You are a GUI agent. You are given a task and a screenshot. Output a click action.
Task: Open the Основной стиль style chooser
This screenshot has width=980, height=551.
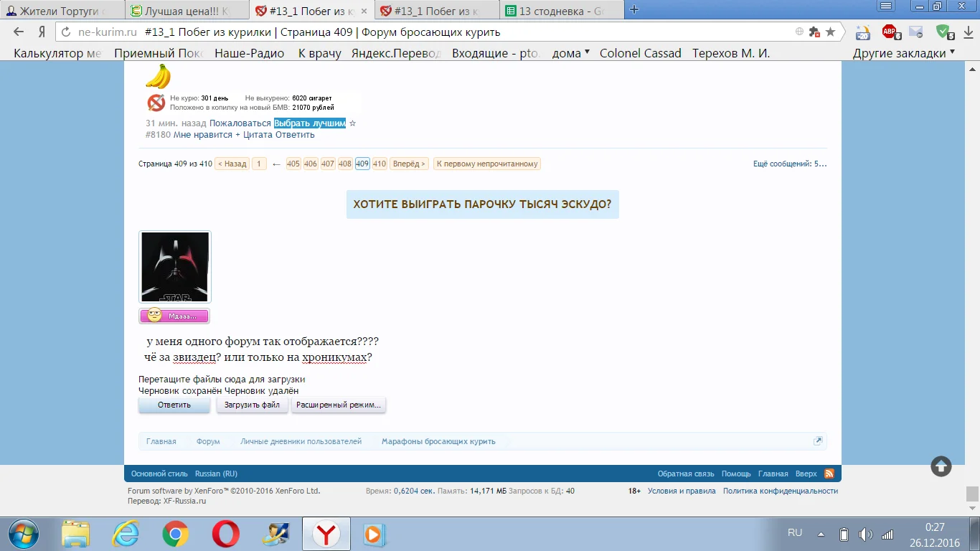click(x=159, y=474)
